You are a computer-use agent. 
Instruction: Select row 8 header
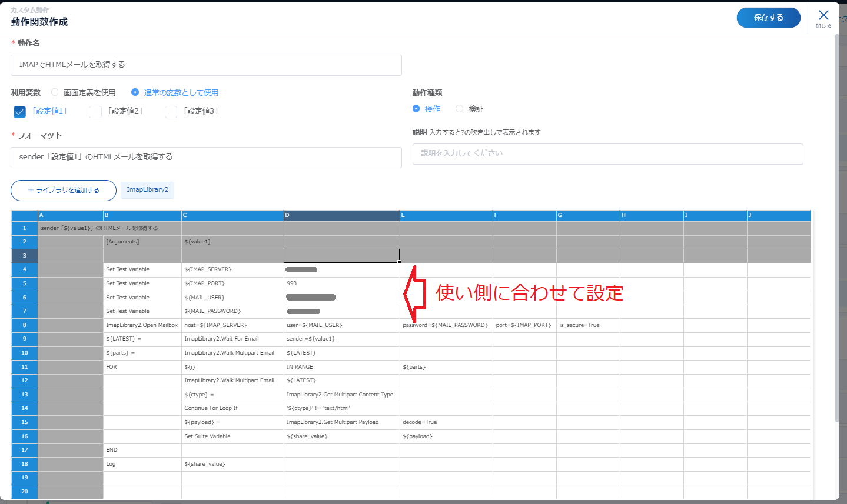pyautogui.click(x=25, y=325)
